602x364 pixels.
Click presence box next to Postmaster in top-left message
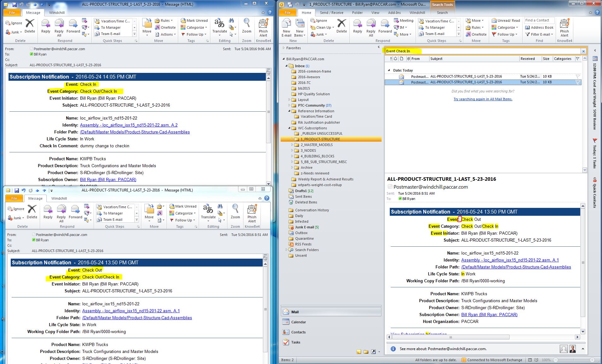point(31,49)
